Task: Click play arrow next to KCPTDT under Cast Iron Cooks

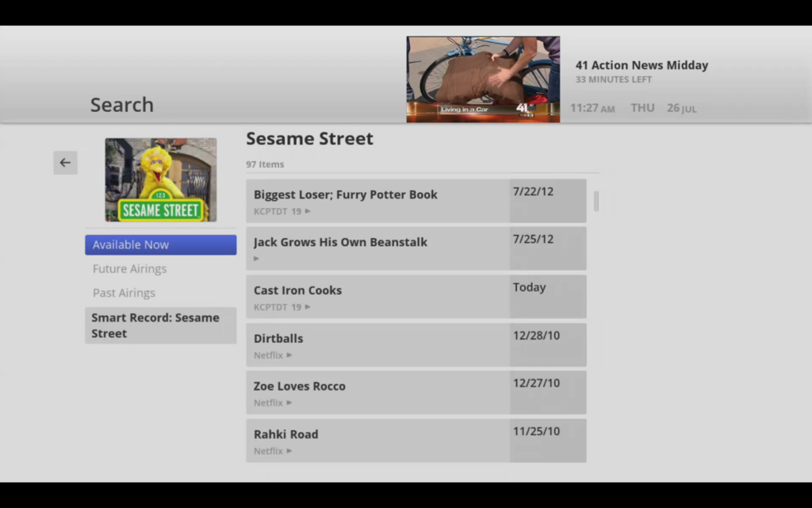Action: (x=308, y=307)
